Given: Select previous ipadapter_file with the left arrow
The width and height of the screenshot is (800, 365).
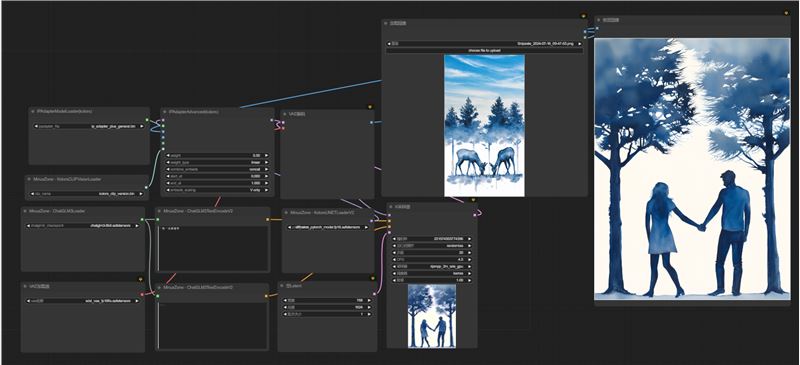Looking at the screenshot, I should (36, 126).
